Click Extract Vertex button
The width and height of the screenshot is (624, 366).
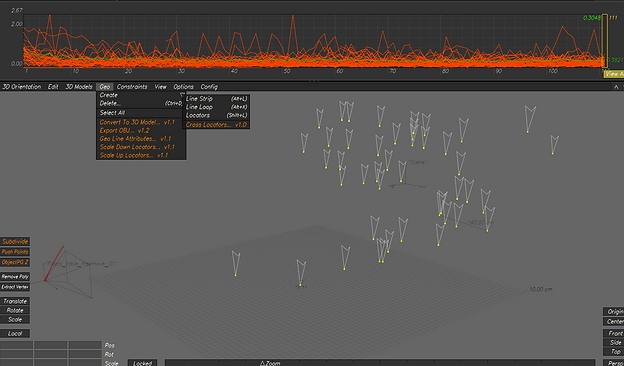[x=15, y=287]
